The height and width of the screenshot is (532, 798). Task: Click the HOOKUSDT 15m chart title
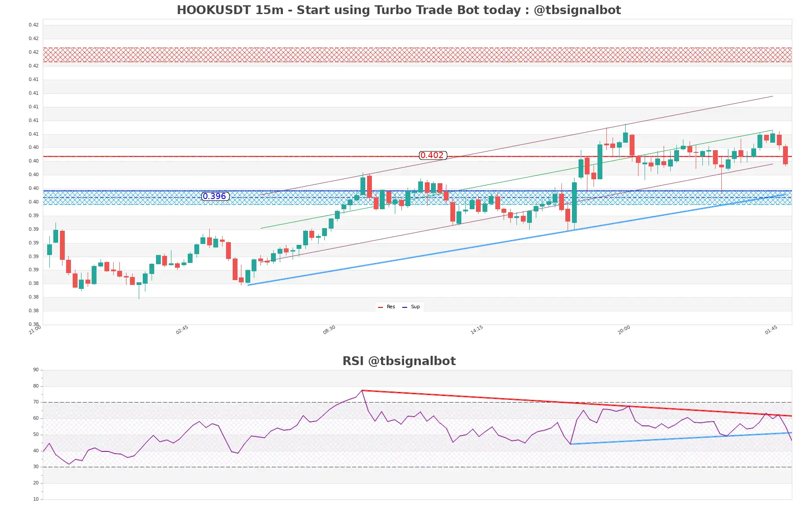(399, 10)
